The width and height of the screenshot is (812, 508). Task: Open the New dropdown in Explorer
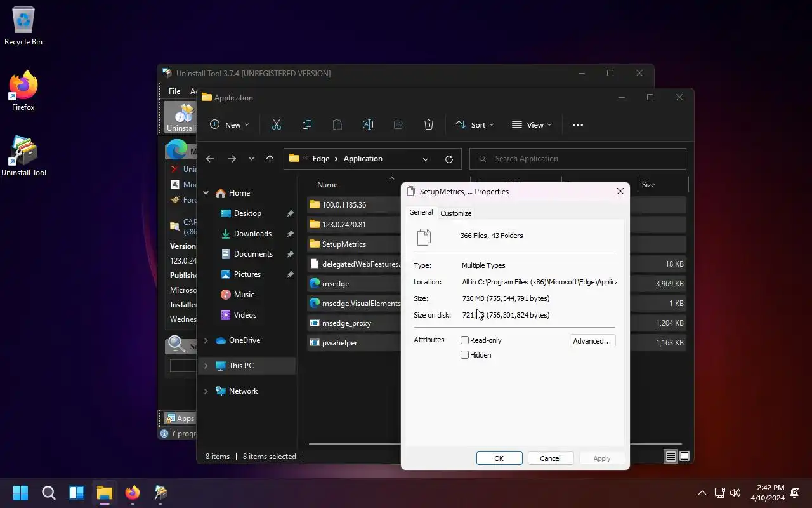(230, 125)
